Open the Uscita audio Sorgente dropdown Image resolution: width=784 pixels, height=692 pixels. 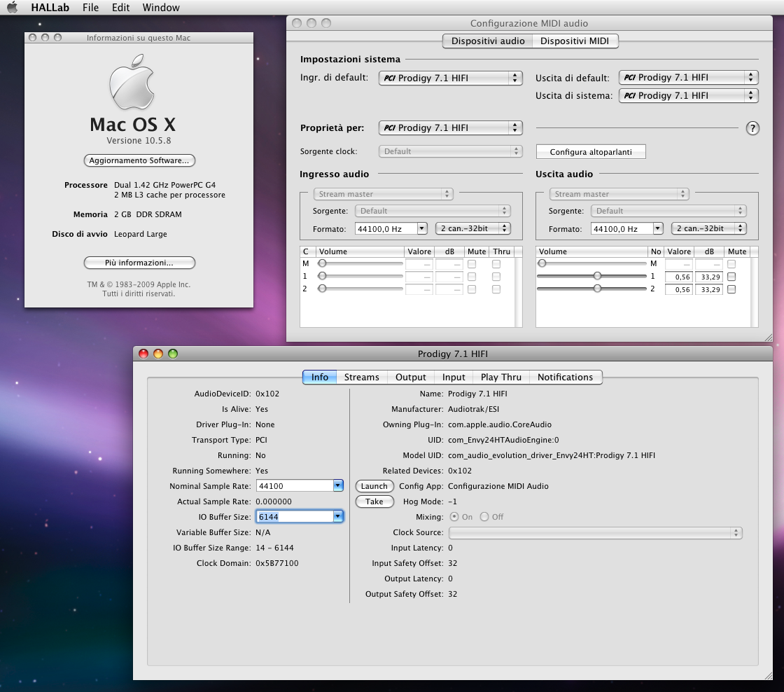[668, 211]
